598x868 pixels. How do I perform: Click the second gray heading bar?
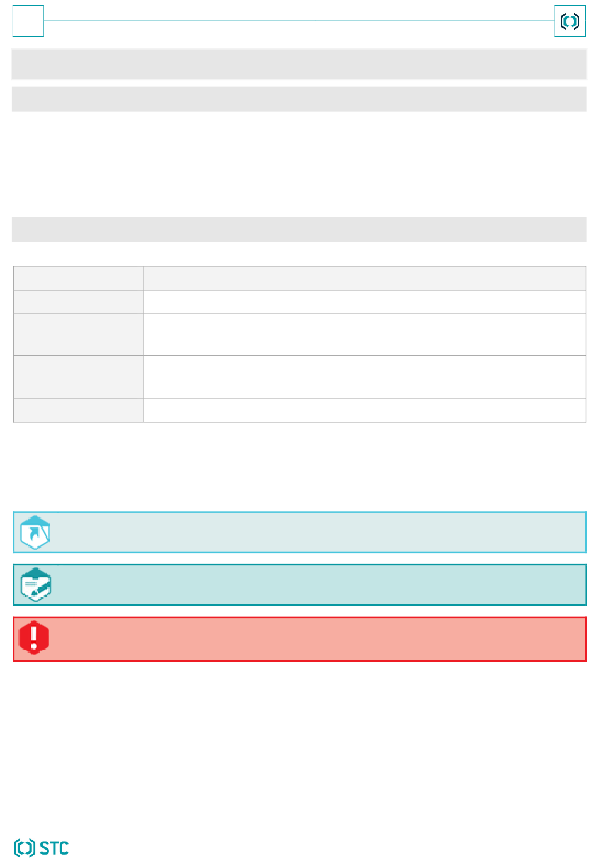299,99
